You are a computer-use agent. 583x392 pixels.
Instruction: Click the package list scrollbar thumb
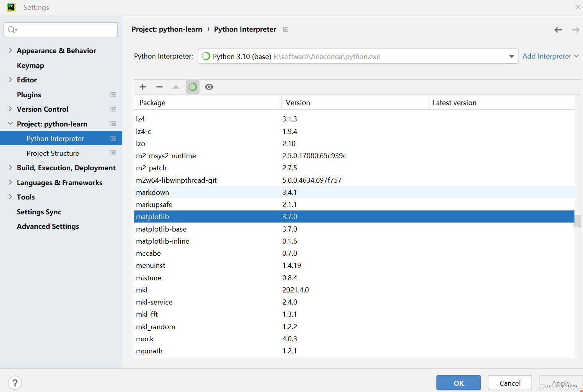(578, 221)
